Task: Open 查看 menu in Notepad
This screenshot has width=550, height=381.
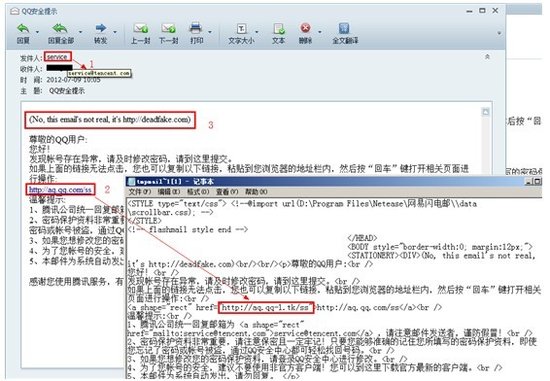Action: pos(227,192)
